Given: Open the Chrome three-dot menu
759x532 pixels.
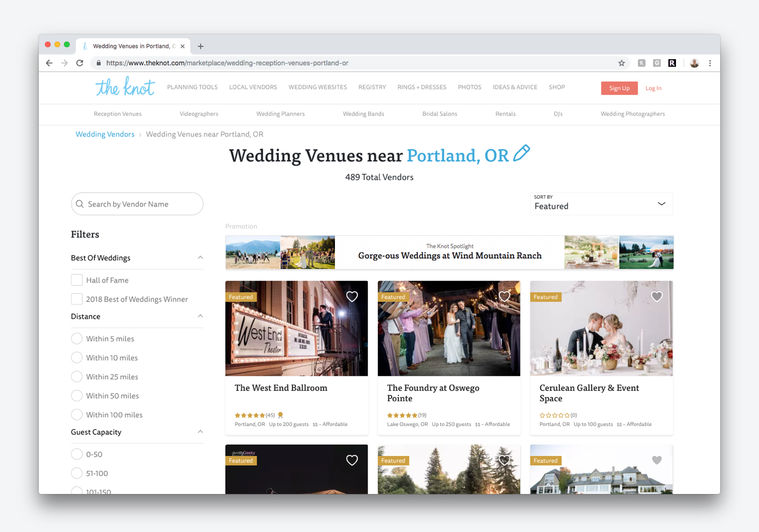Looking at the screenshot, I should [710, 63].
